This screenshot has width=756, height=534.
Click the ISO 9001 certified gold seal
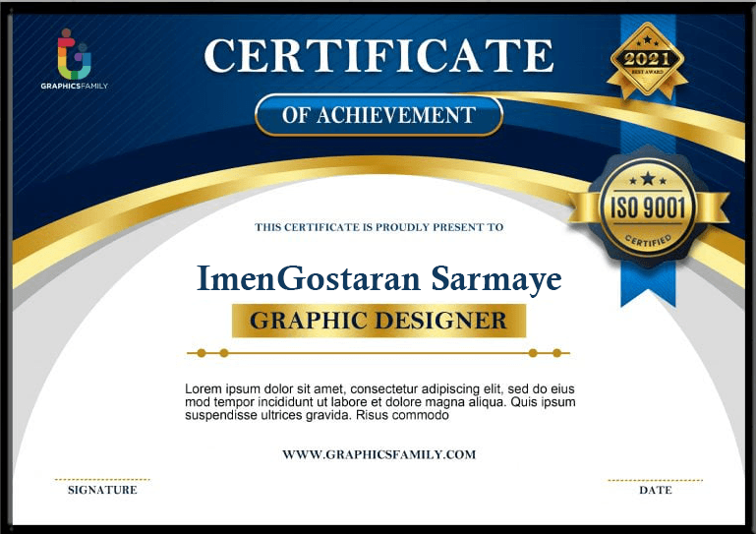pyautogui.click(x=649, y=207)
